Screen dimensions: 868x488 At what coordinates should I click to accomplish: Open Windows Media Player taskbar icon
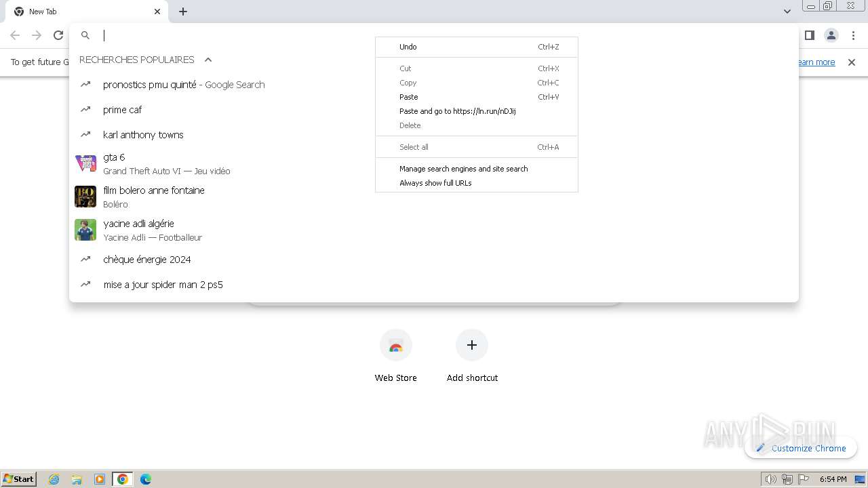(100, 479)
